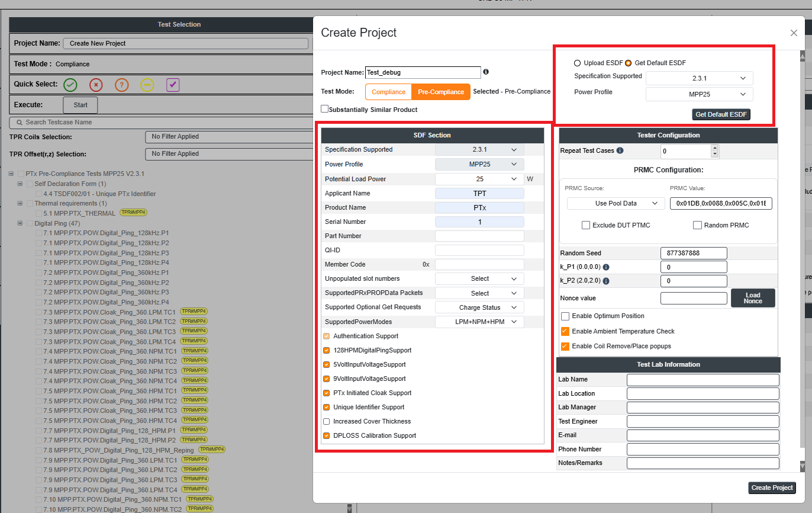Click the info icon beside Project Name field
The image size is (812, 513).
pos(486,72)
